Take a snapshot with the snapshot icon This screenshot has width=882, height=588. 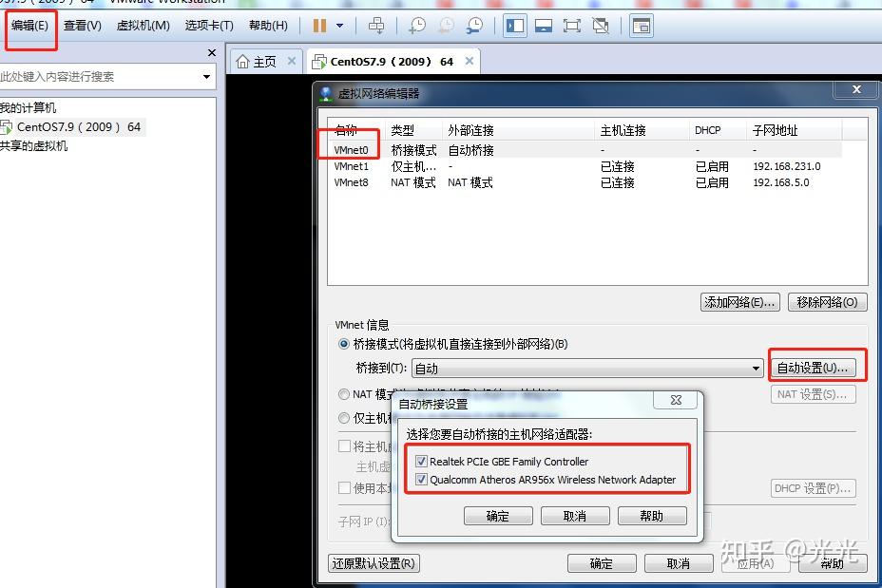(x=417, y=26)
